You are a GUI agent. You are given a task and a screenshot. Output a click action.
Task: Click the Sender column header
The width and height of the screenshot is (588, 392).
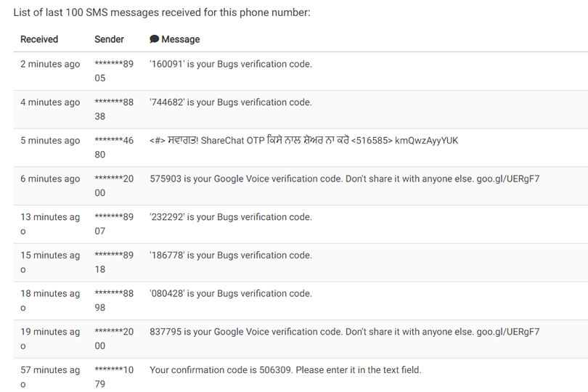pyautogui.click(x=109, y=39)
